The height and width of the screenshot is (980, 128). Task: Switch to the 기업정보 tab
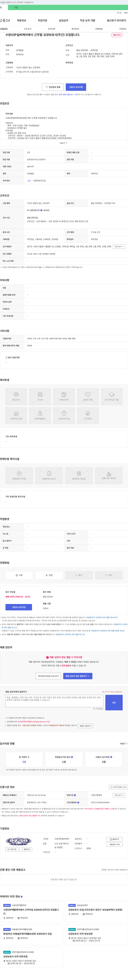[123, 29]
